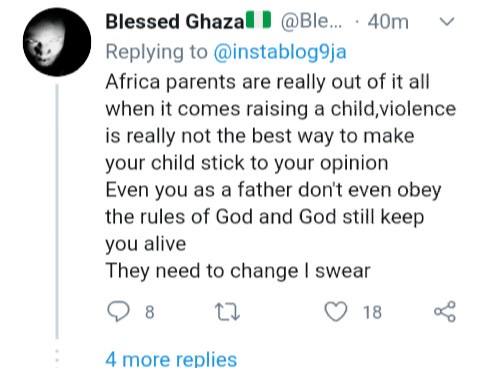Expand the 4 more replies link
This screenshot has width=480, height=368.
[171, 359]
